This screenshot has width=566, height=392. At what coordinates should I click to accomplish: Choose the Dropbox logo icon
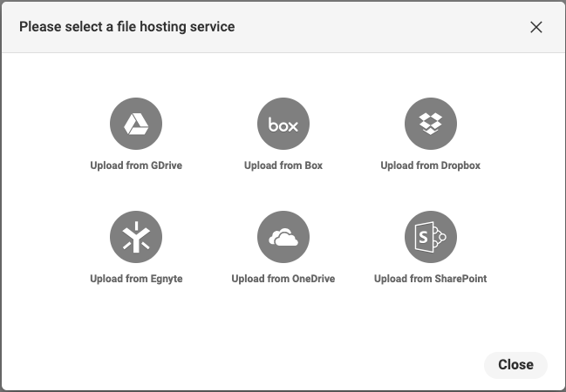pos(431,125)
